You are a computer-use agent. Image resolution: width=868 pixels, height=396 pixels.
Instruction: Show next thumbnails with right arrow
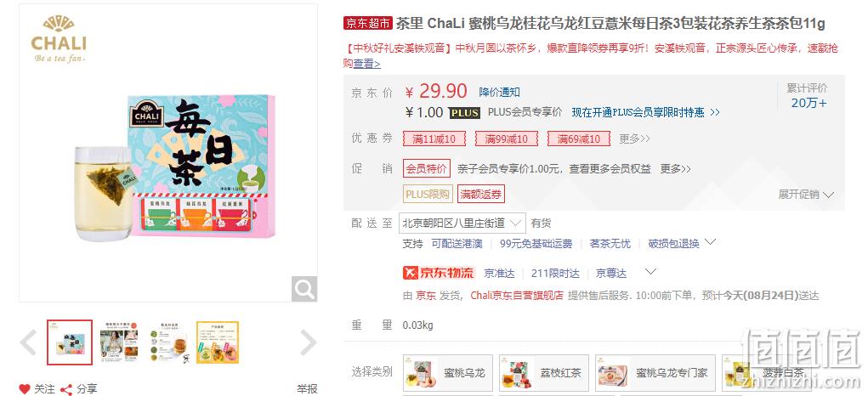pos(309,342)
